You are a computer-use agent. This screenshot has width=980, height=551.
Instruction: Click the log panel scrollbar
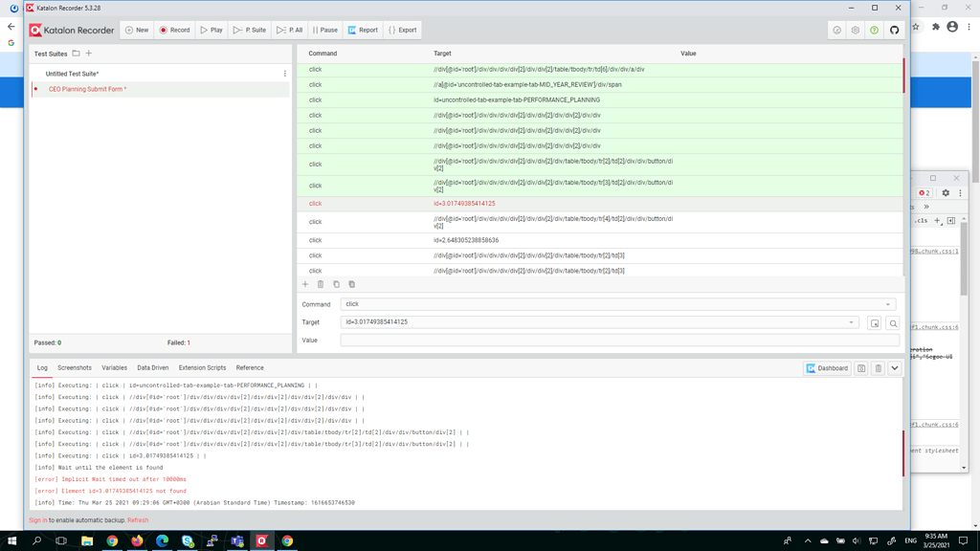903,452
